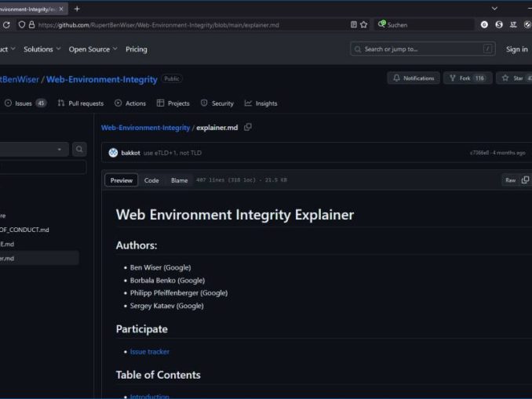Click the Notifications bell button
This screenshot has height=399, width=532.
[x=414, y=78]
